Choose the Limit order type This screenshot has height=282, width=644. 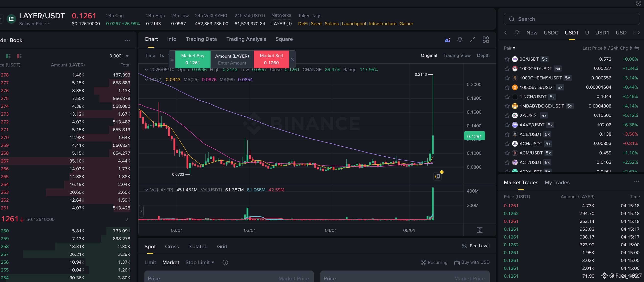coord(150,262)
